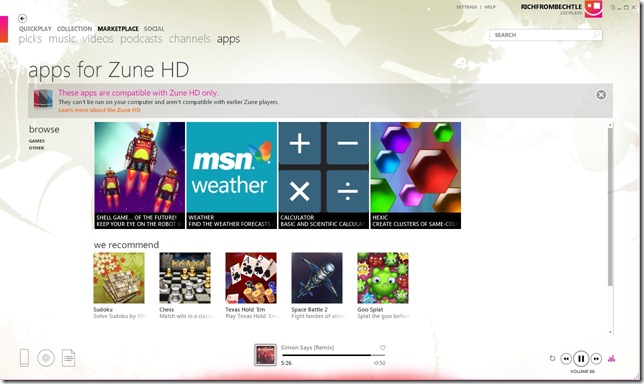Open the podcasts tab
644x384 pixels.
[x=141, y=39]
